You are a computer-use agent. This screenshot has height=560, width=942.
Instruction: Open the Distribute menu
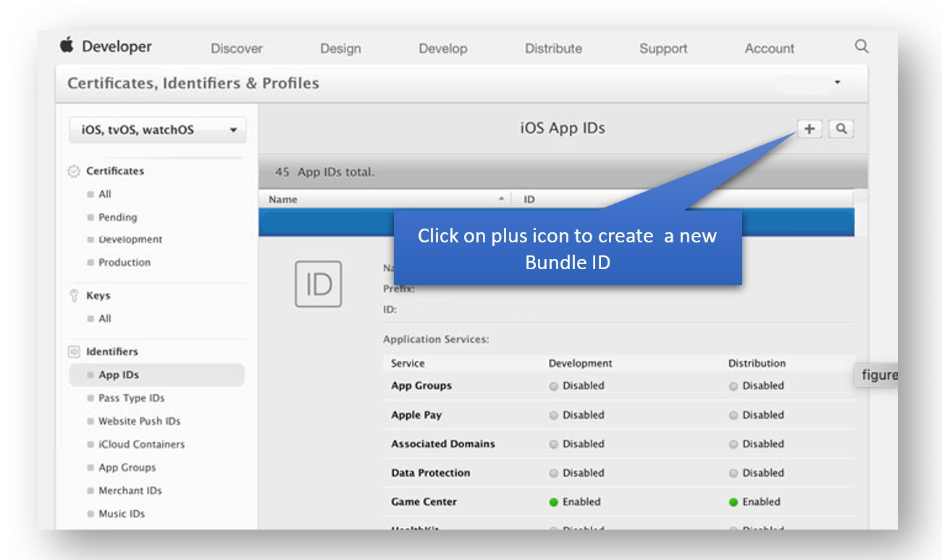point(553,48)
